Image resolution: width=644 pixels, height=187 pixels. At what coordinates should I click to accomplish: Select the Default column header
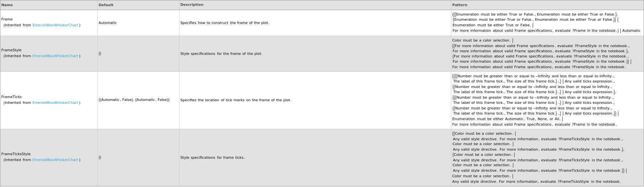106,5
